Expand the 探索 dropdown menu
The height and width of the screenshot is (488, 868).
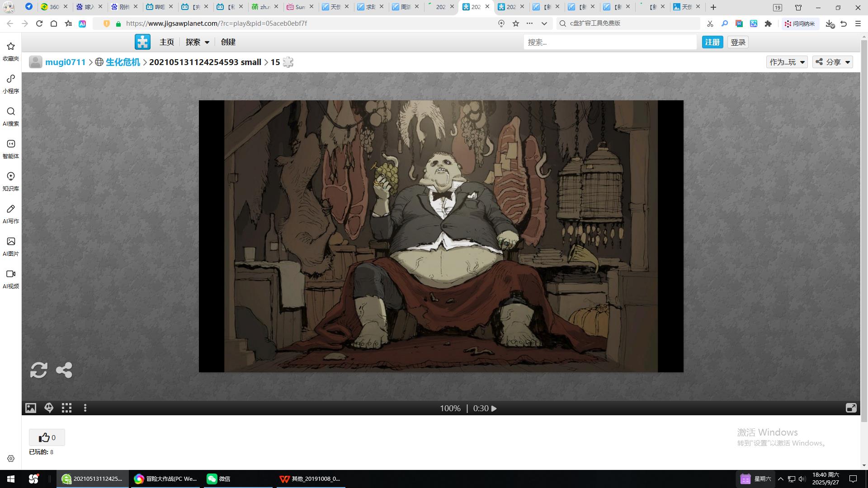pos(198,42)
